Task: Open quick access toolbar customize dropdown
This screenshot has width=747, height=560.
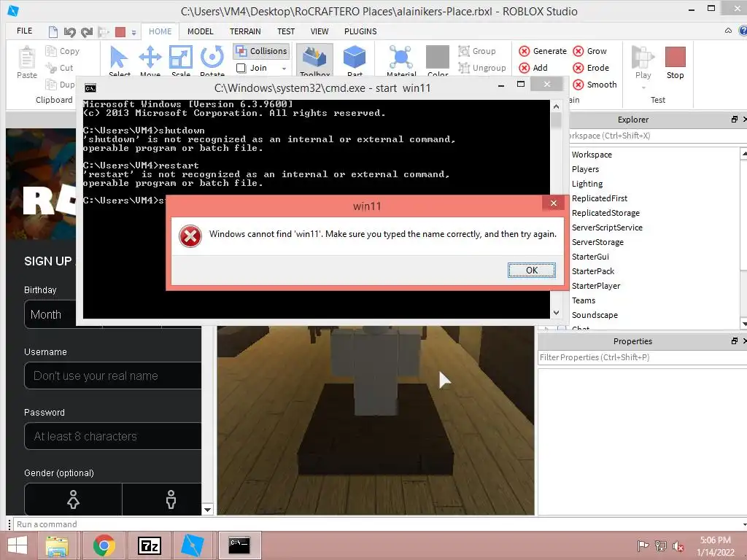Action: point(134,33)
